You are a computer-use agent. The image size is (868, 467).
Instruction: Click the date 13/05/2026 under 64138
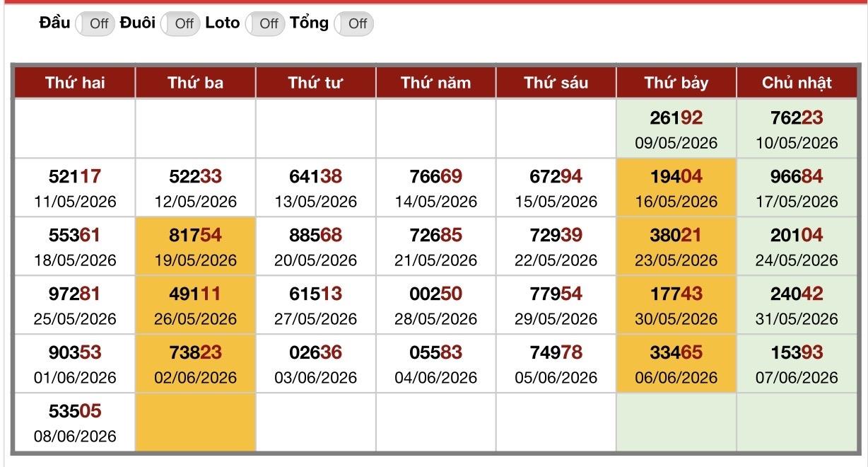click(316, 202)
